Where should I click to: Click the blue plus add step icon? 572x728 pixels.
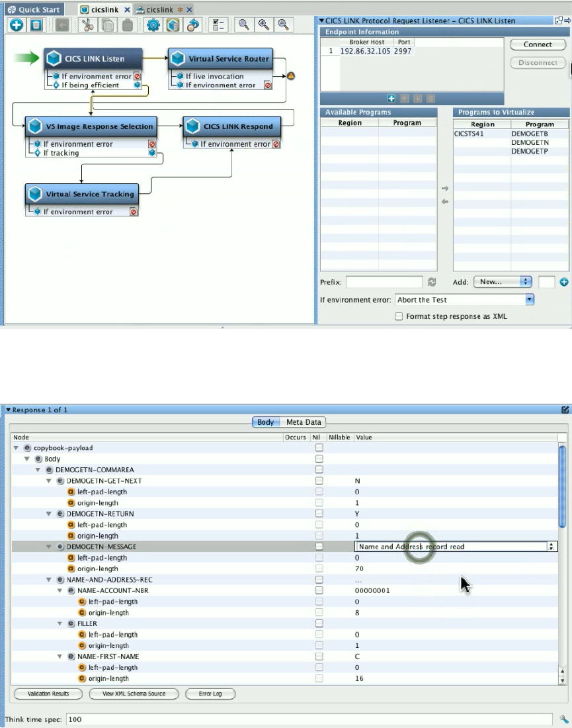(17, 24)
